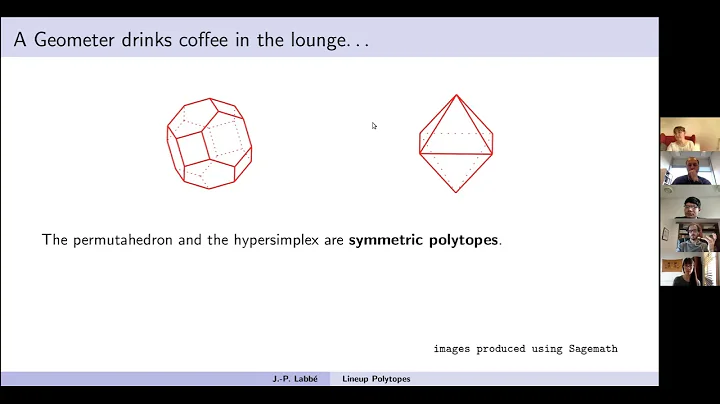Click the author name "J.-P. Labbé" in footer

[x=295, y=379]
